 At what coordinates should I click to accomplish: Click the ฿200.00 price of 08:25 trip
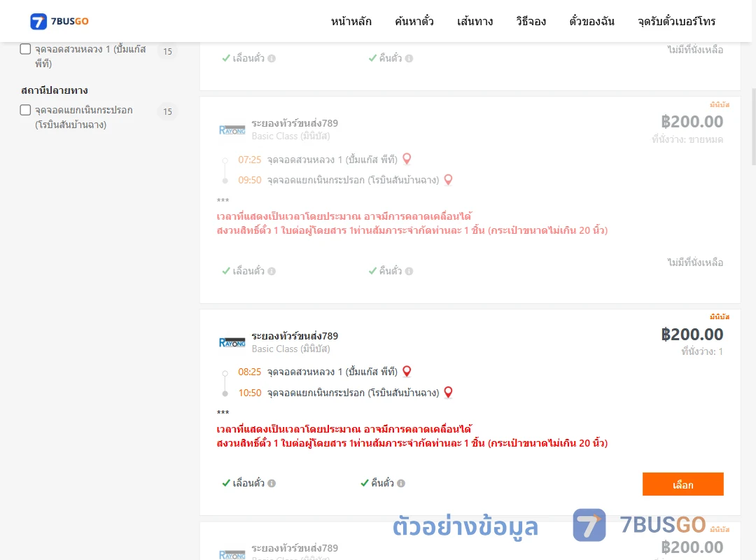click(692, 335)
